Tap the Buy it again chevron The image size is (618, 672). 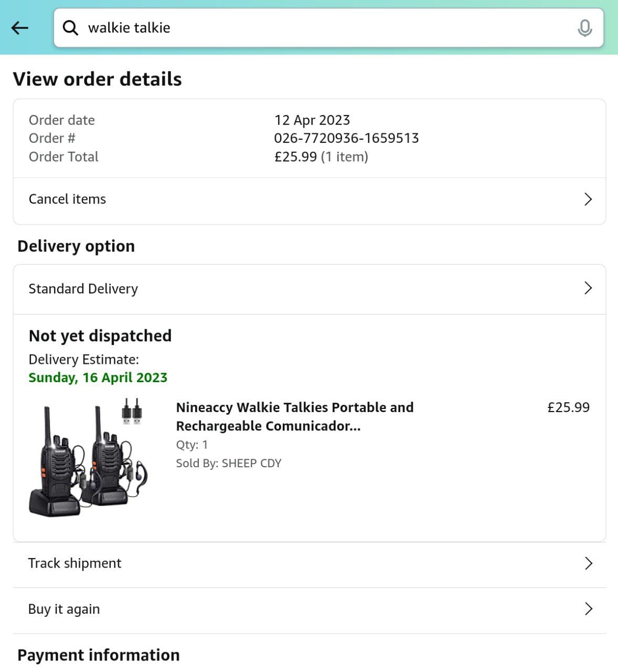click(x=588, y=609)
